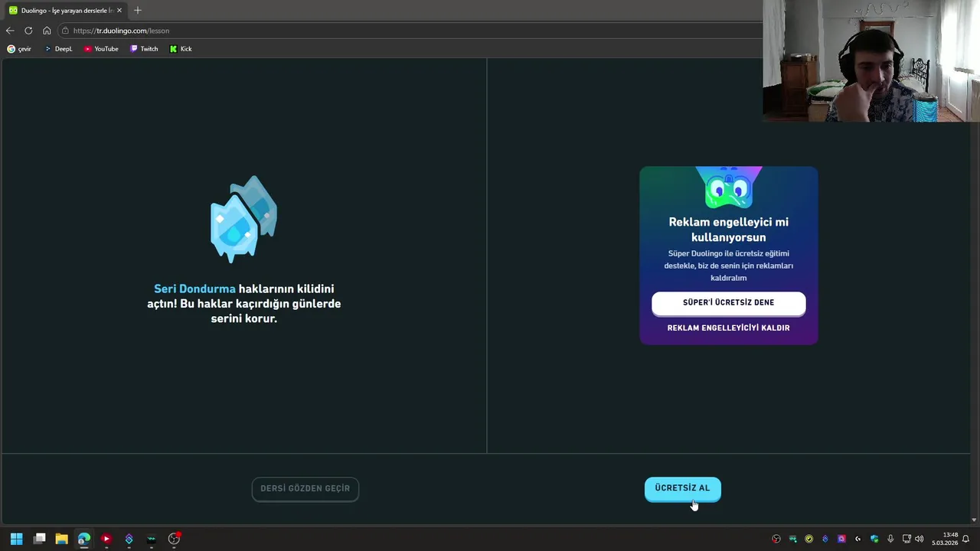
Task: Open File Explorer from the taskbar
Action: [61, 539]
